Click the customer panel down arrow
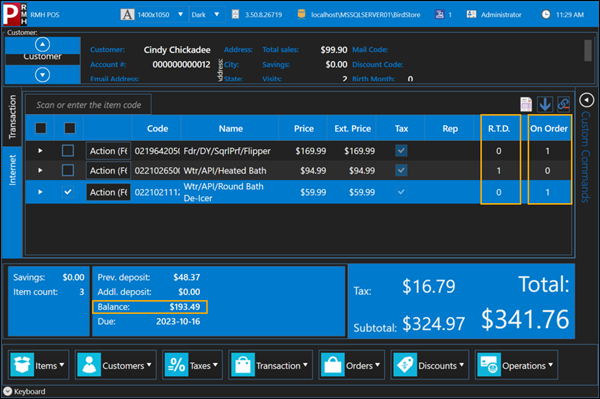This screenshot has width=600, height=399. pos(42,75)
